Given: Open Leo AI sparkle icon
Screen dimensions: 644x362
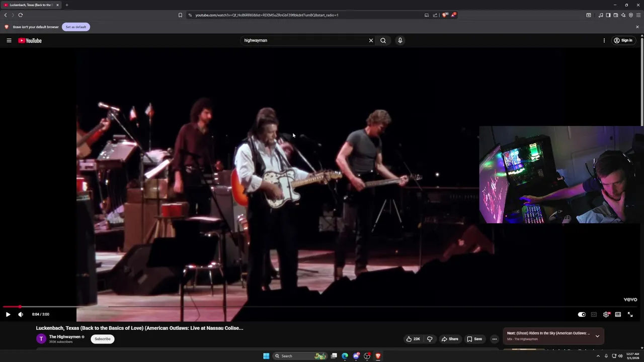Looking at the screenshot, I should pyautogui.click(x=623, y=15).
